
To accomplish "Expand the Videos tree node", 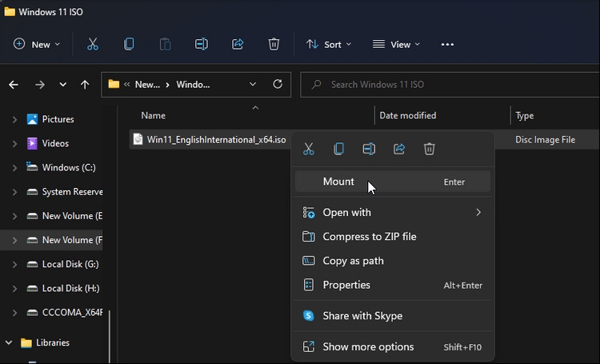I will tap(14, 143).
